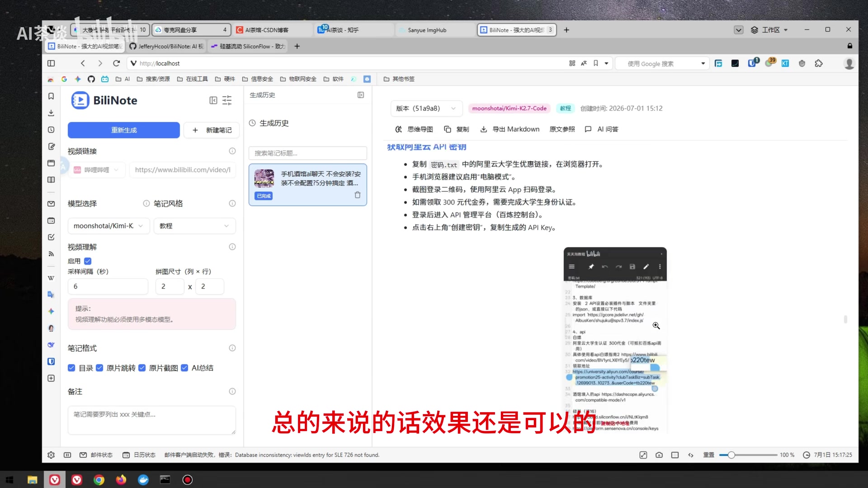Image resolution: width=868 pixels, height=488 pixels.
Task: Open the tab list dropdown button
Action: tap(738, 30)
